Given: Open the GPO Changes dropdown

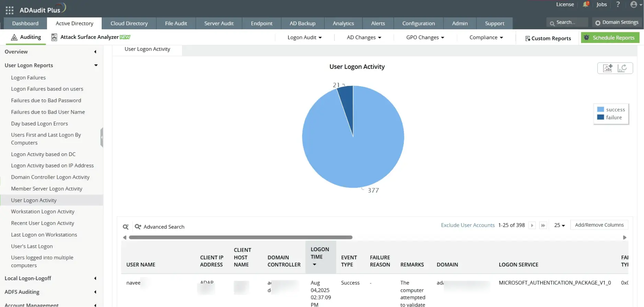Looking at the screenshot, I should pos(425,37).
